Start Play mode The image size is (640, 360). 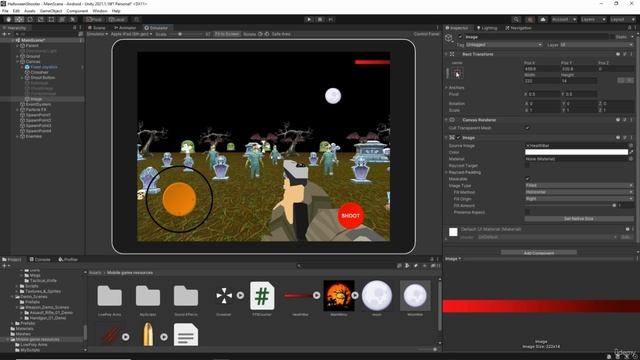[309, 19]
